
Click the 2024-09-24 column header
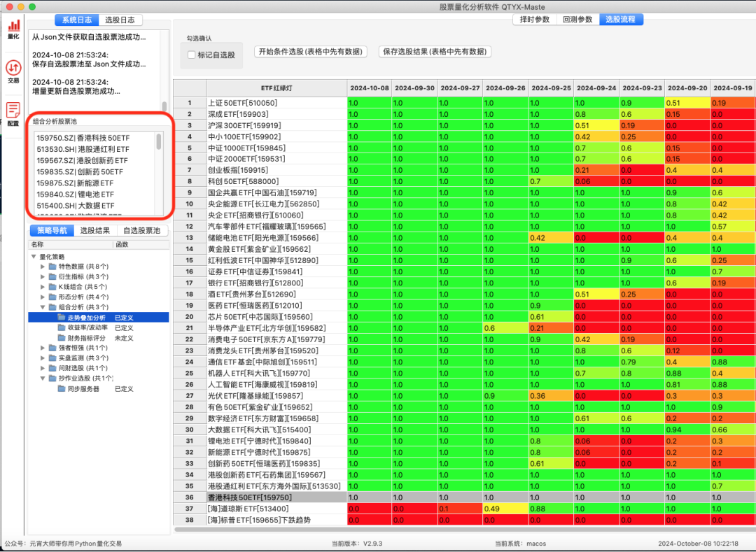(596, 88)
